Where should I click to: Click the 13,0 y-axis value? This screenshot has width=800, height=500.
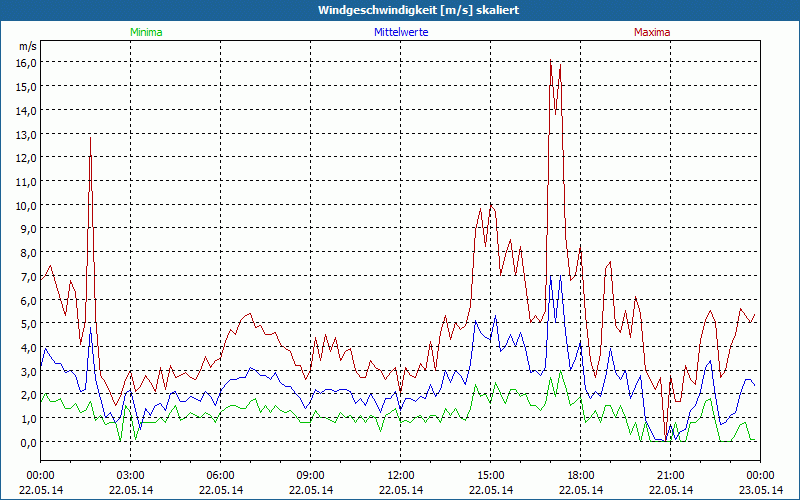28,134
